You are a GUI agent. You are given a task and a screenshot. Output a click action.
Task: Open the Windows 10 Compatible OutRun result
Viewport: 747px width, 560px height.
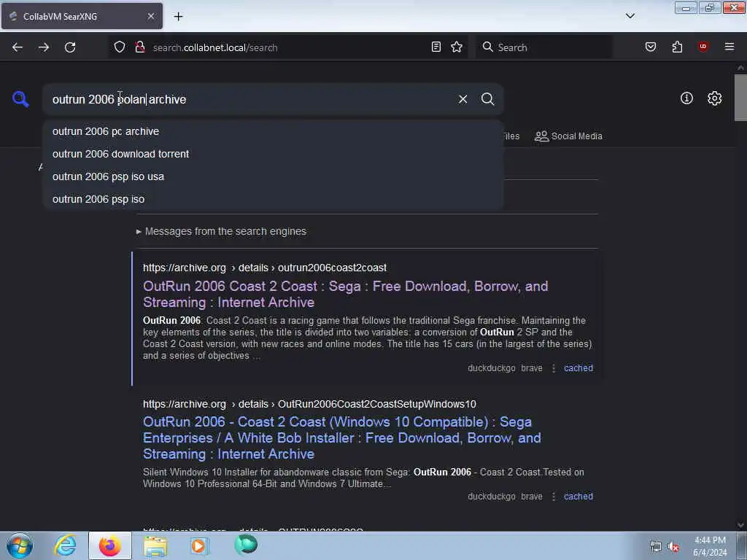(342, 438)
